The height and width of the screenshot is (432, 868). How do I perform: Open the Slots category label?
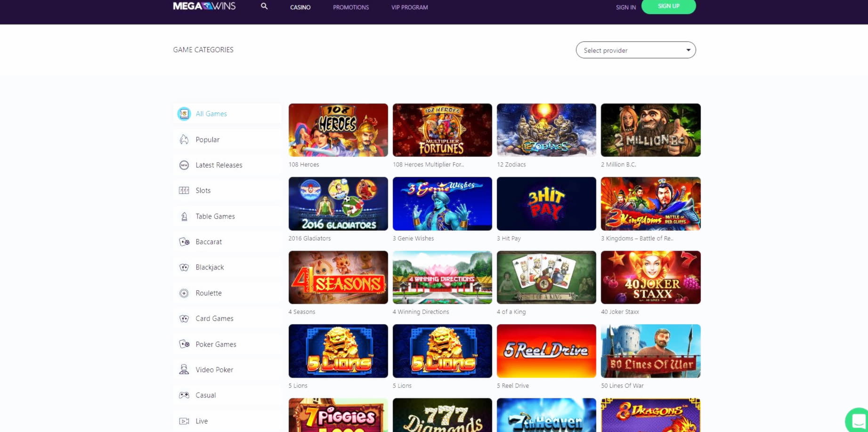click(x=203, y=191)
